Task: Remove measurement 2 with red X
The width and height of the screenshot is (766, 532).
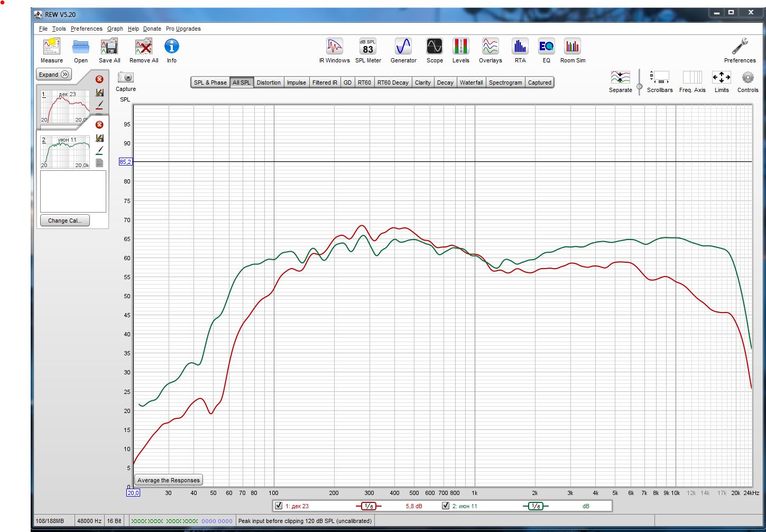Action: click(99, 125)
